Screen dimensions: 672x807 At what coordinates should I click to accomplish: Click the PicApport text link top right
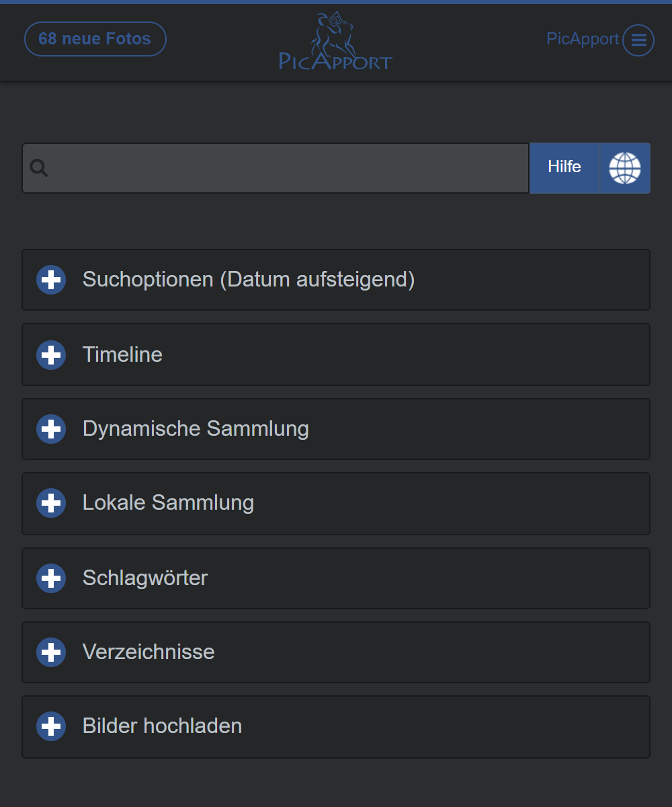(582, 39)
